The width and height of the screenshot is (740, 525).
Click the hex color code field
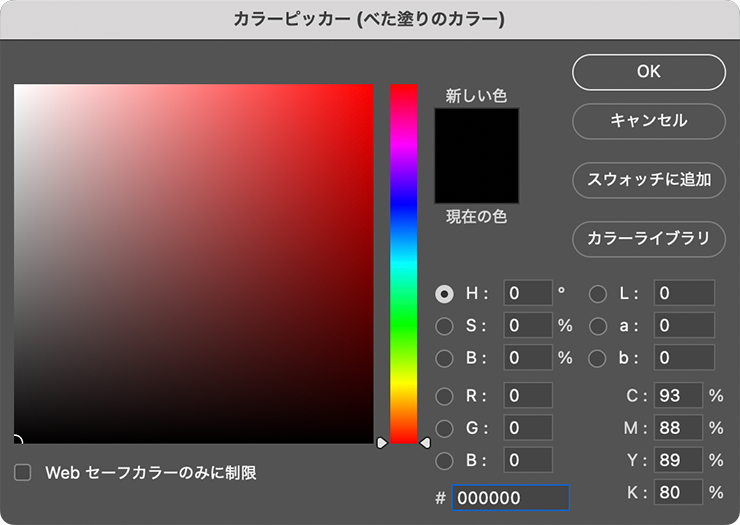click(510, 498)
